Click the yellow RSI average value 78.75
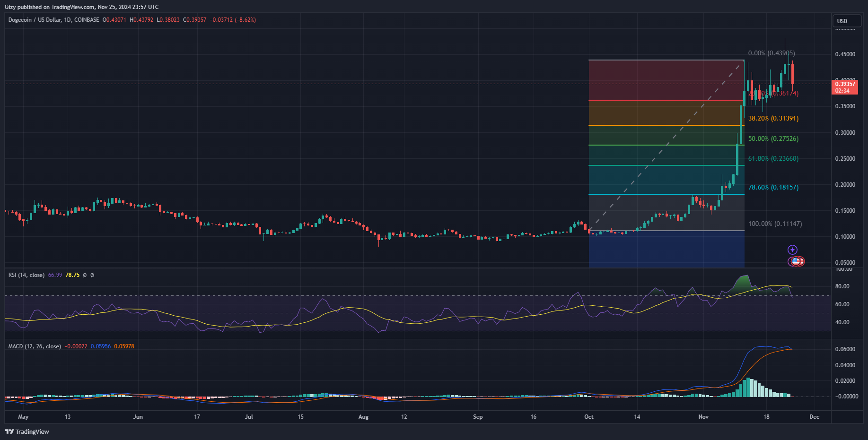Image resolution: width=868 pixels, height=440 pixels. [x=72, y=275]
